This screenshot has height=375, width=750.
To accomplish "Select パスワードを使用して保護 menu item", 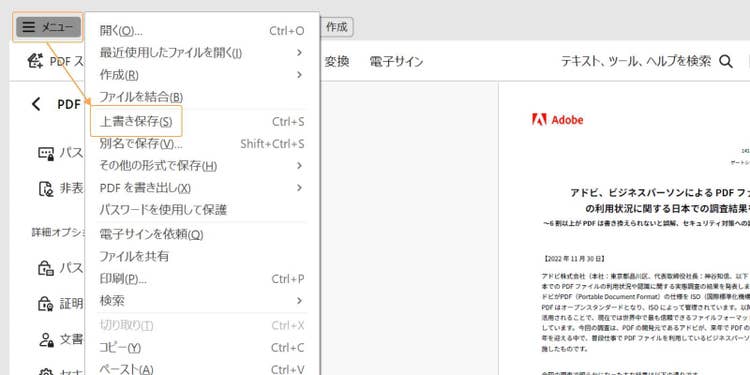I will click(201, 210).
